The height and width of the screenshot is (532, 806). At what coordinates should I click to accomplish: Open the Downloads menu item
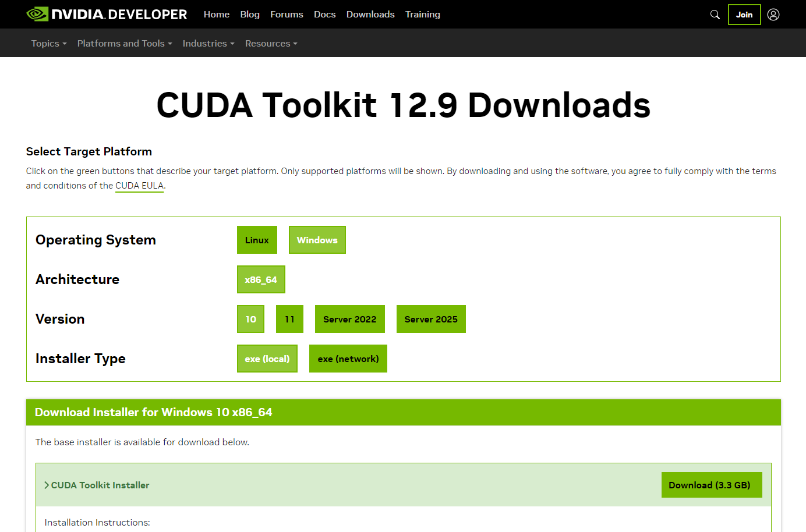coord(370,14)
